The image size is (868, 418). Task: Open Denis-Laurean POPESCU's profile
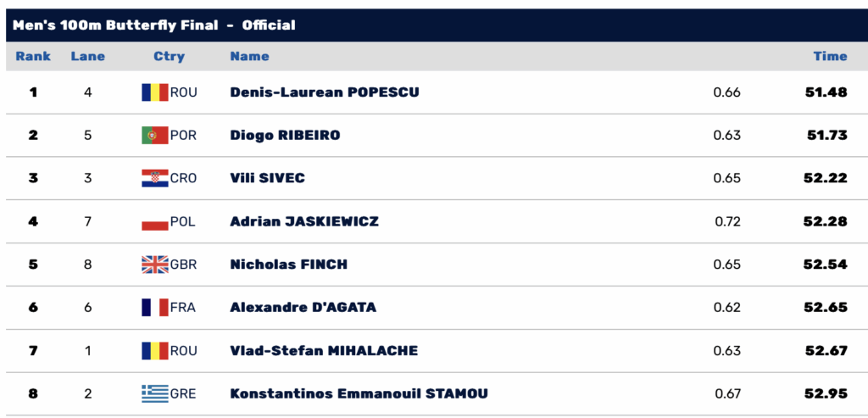point(324,92)
